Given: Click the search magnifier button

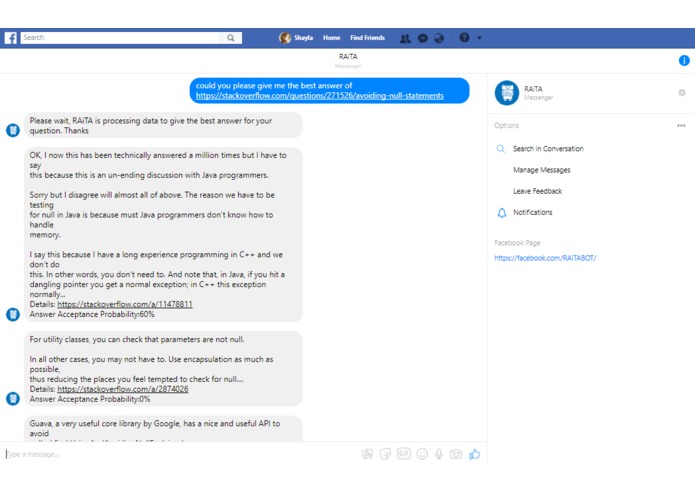Looking at the screenshot, I should click(x=230, y=38).
